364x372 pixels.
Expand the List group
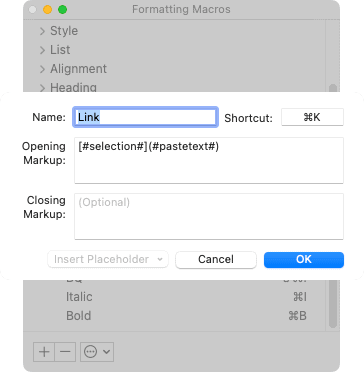coord(42,50)
